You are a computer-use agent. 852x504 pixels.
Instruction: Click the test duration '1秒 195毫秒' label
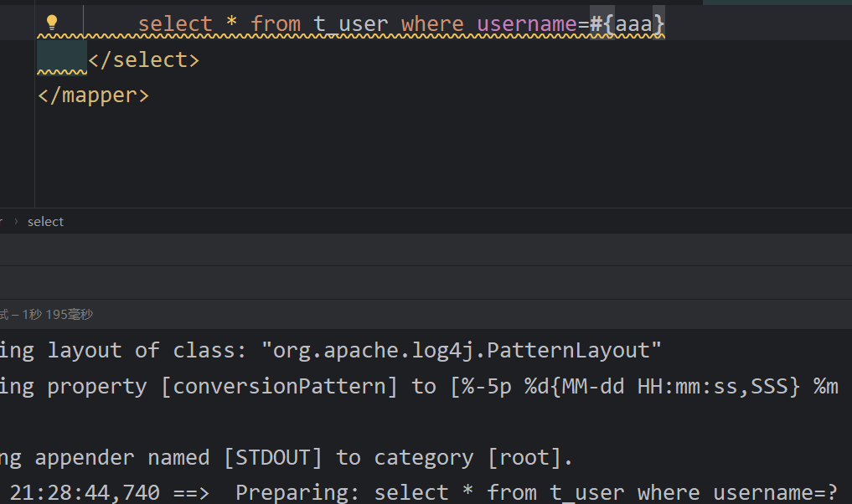58,315
